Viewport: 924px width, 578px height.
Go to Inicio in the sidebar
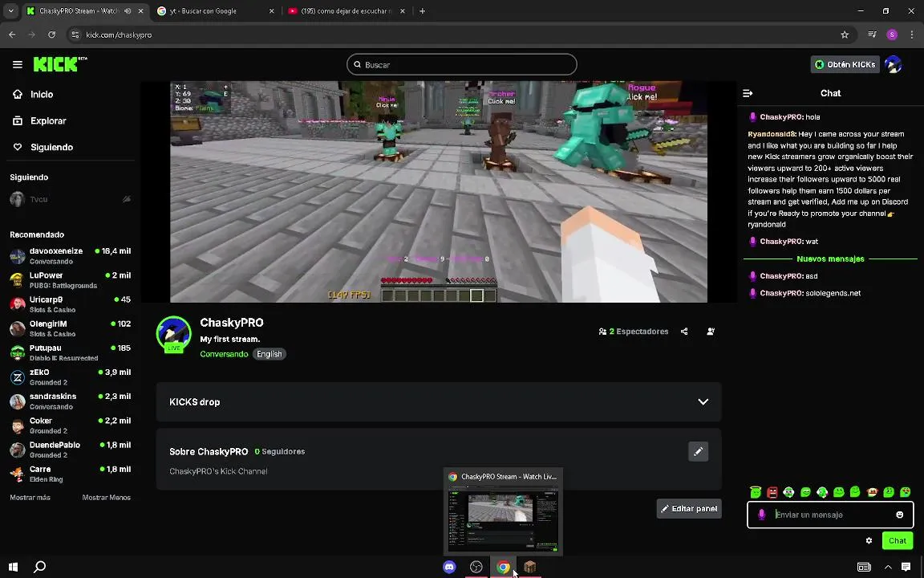(x=41, y=95)
